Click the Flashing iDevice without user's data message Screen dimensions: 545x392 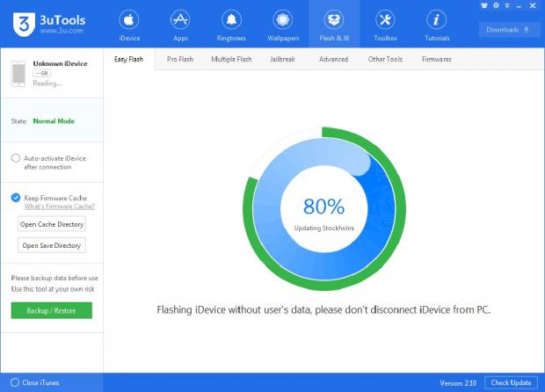[324, 309]
